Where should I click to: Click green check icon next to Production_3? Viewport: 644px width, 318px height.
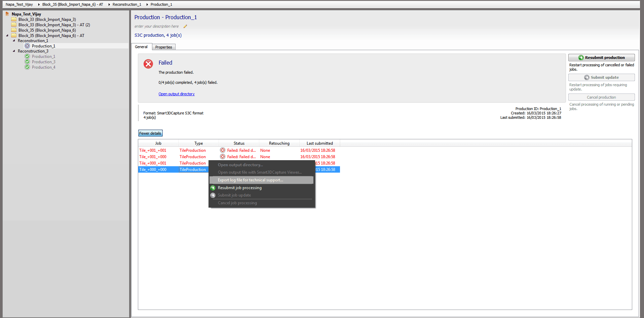click(27, 62)
